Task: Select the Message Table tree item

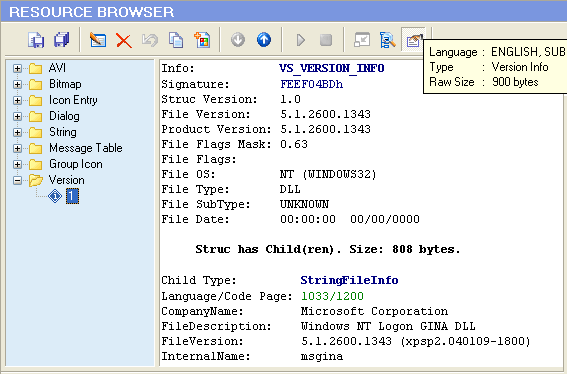Action: pyautogui.click(x=86, y=148)
